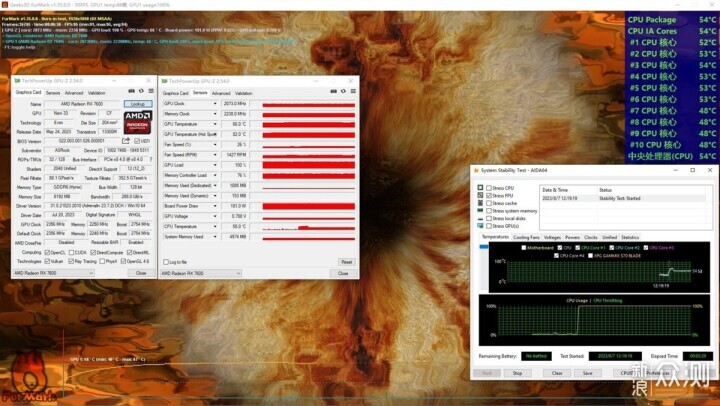
Task: Click GPU-Z app icon in Sensors window title
Action: point(165,81)
